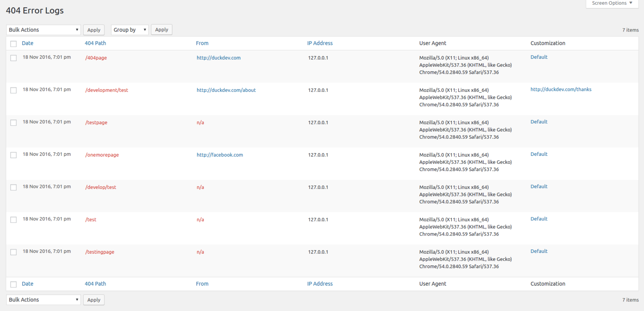Viewport: 644px width, 311px height.
Task: Open the bottom Bulk Actions dropdown
Action: coord(43,300)
